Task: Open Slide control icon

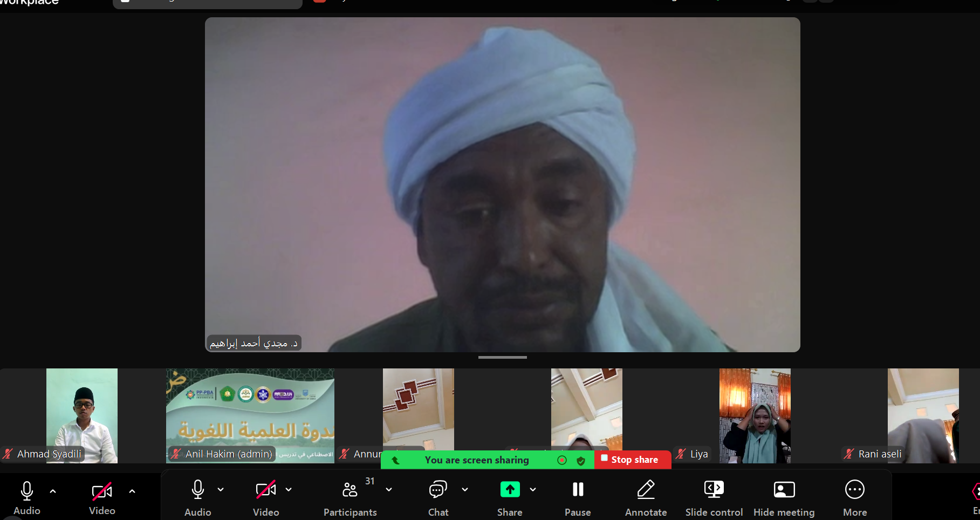Action: 714,490
